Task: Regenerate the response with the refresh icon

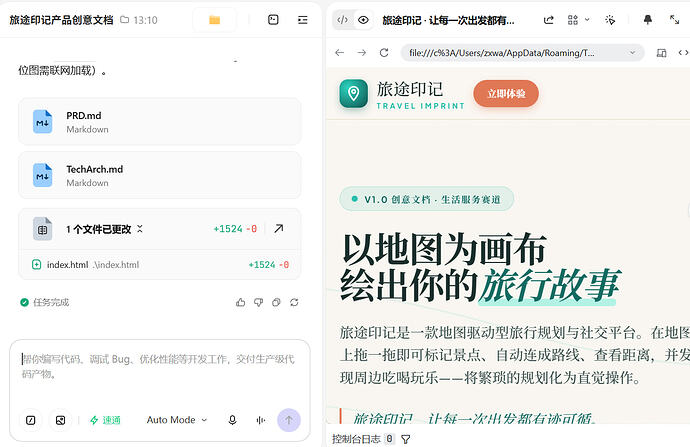Action: [x=294, y=302]
